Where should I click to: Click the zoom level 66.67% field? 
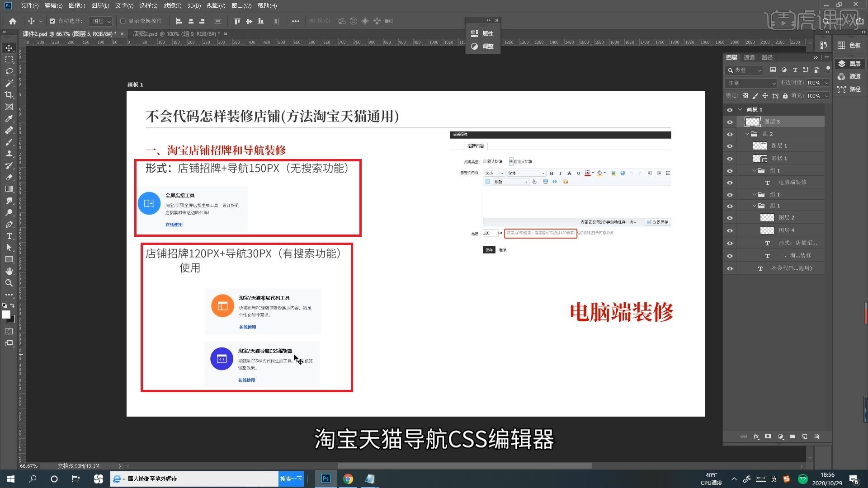click(x=29, y=466)
